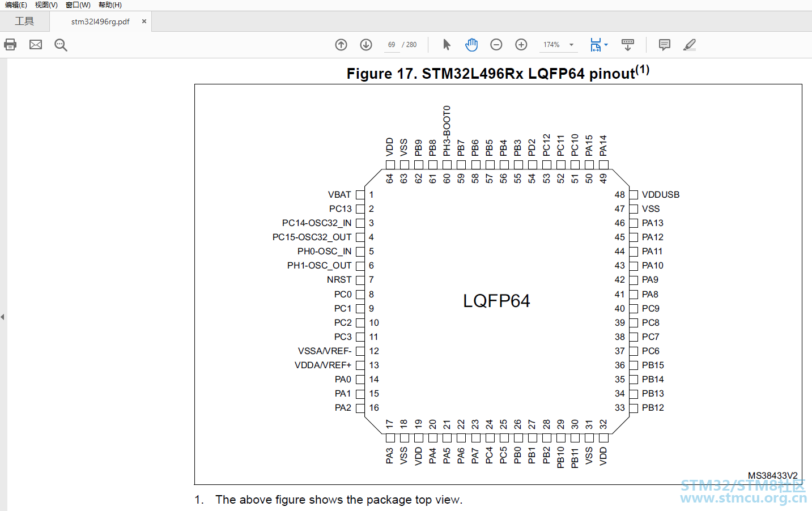The width and height of the screenshot is (812, 511).
Task: Select the highlighter pen tool
Action: click(690, 45)
